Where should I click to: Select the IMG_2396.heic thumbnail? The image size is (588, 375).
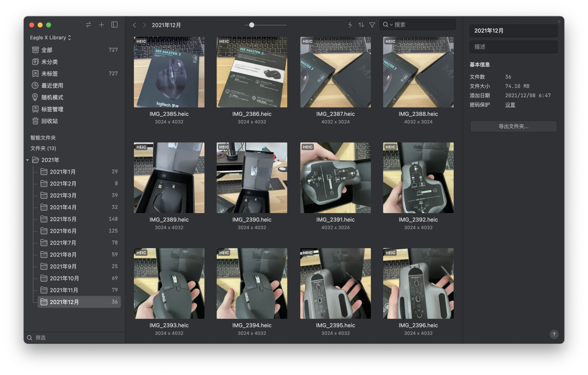pyautogui.click(x=418, y=283)
